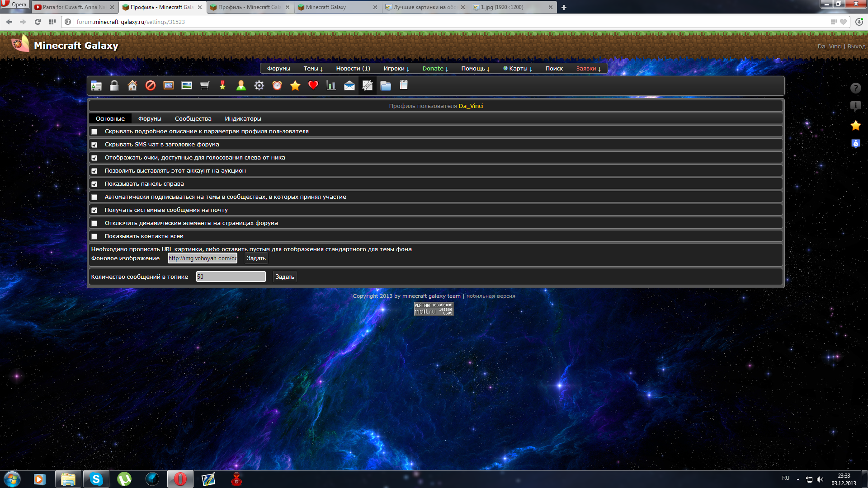Click the green user avatar icon

[241, 85]
